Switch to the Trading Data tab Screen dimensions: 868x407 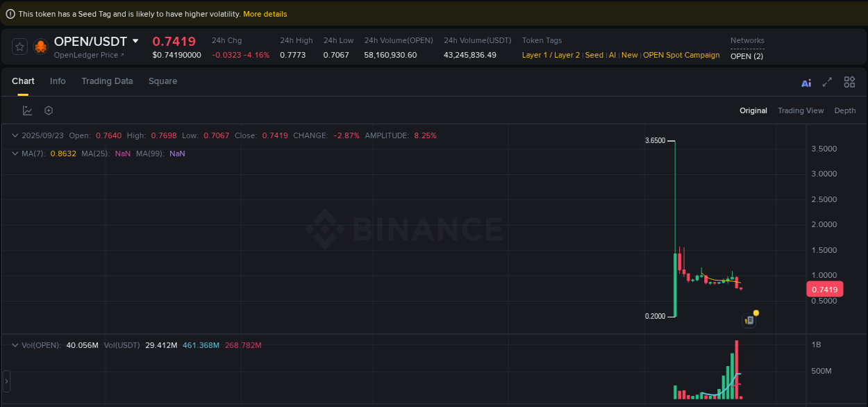107,81
